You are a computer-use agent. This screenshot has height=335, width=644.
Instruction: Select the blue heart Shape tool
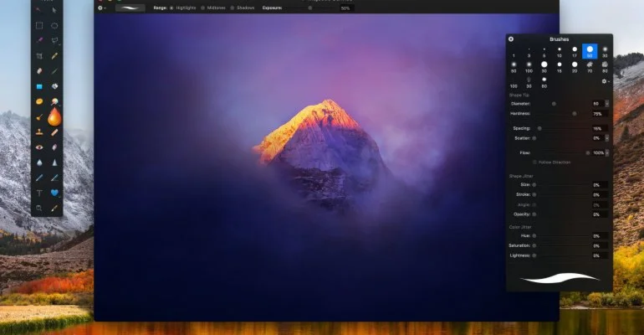click(54, 193)
